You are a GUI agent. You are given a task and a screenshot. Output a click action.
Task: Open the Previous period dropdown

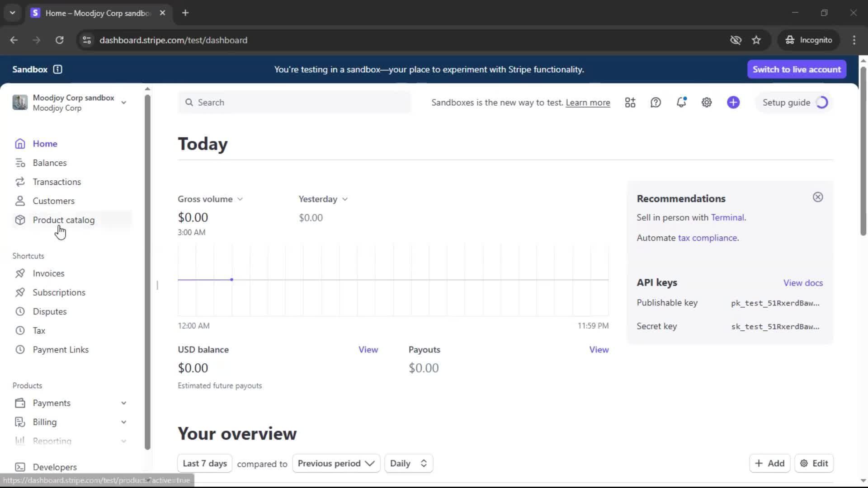click(x=336, y=463)
